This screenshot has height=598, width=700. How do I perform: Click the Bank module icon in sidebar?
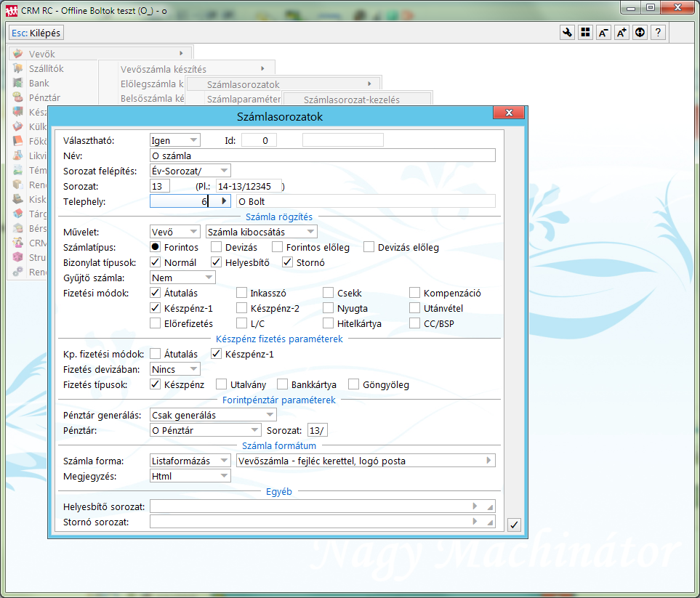coord(17,83)
